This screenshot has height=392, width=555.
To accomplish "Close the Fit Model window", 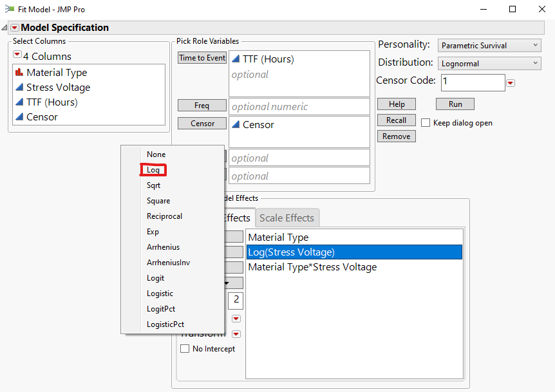I will [x=542, y=9].
